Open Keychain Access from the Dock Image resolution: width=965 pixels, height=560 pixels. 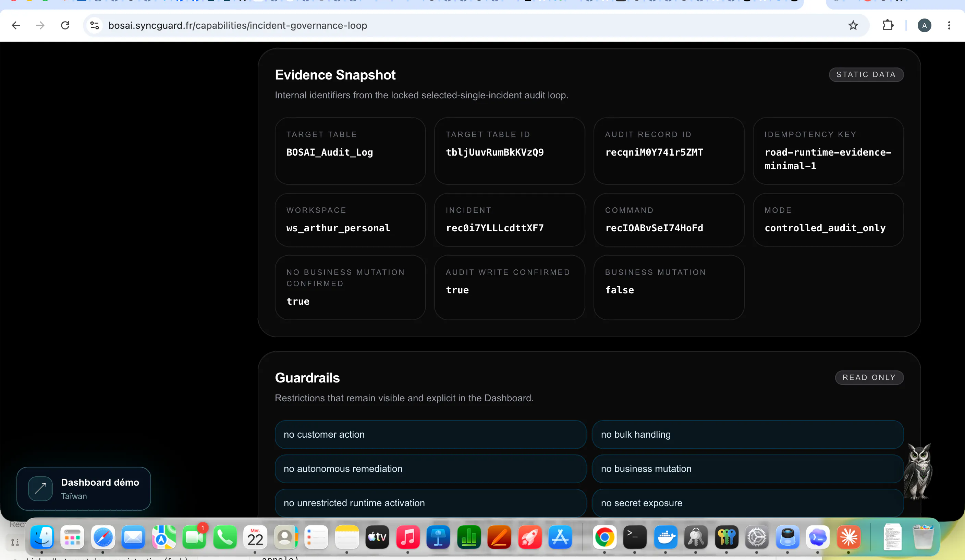pyautogui.click(x=696, y=537)
